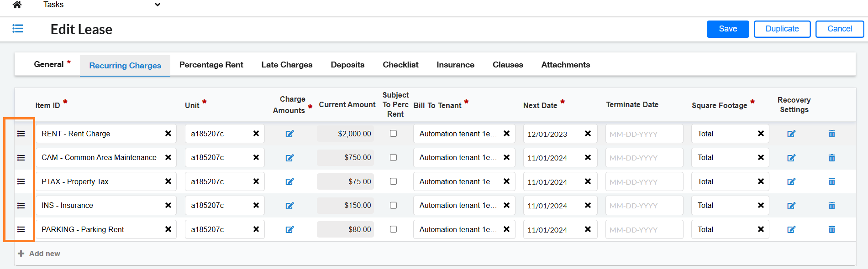Viewport: 868px width, 269px height.
Task: Open the Attachments tab
Action: point(565,65)
